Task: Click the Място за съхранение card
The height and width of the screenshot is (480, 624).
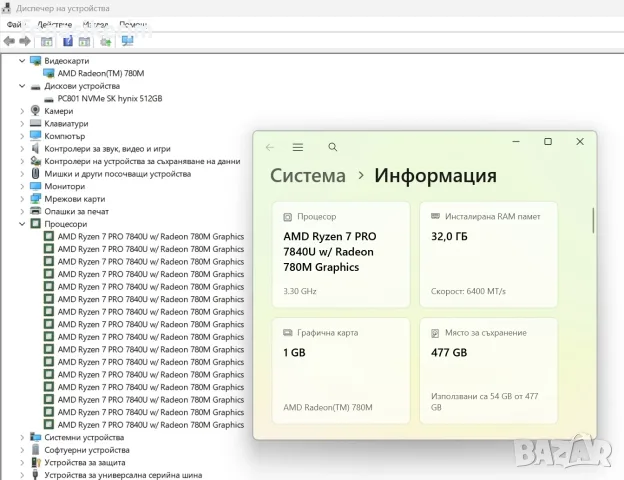Action: [488, 371]
